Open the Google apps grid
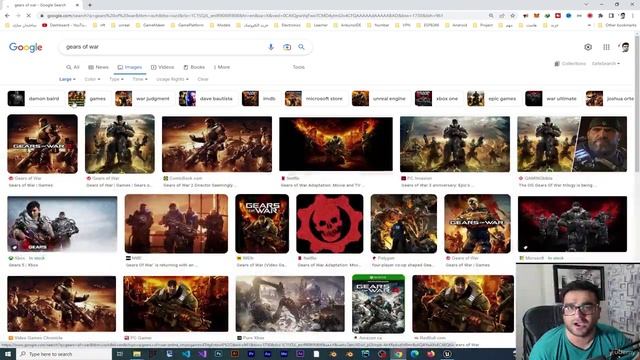This screenshot has height=360, width=640. tap(607, 47)
